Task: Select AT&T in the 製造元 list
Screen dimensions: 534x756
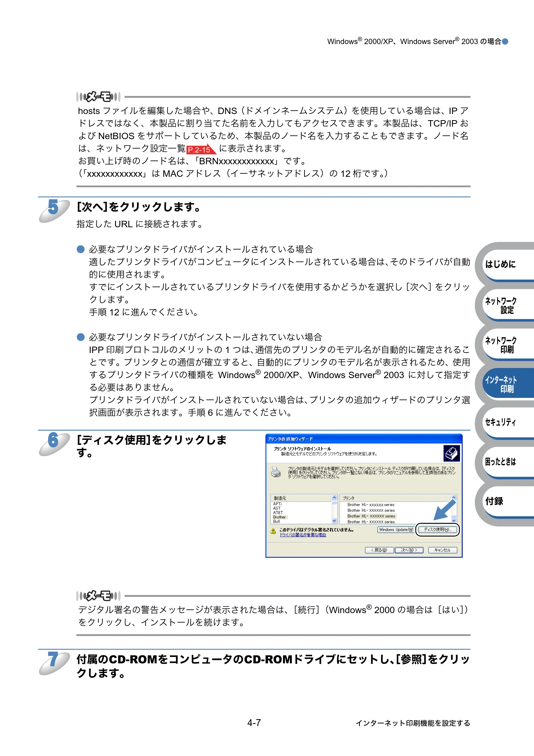Action: coord(278,512)
